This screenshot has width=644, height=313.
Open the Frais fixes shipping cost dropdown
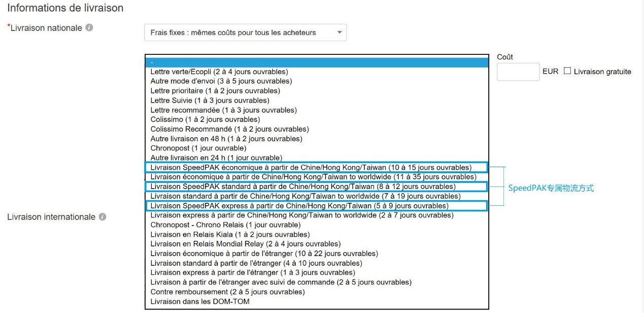pyautogui.click(x=246, y=33)
